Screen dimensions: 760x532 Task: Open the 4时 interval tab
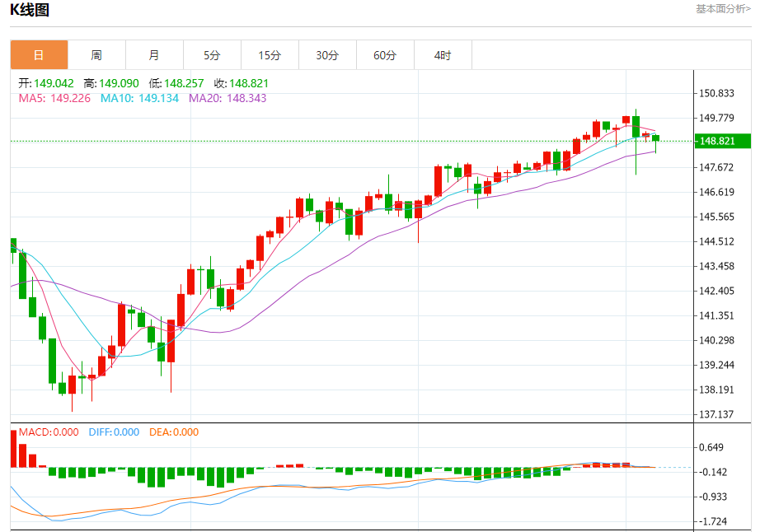443,54
